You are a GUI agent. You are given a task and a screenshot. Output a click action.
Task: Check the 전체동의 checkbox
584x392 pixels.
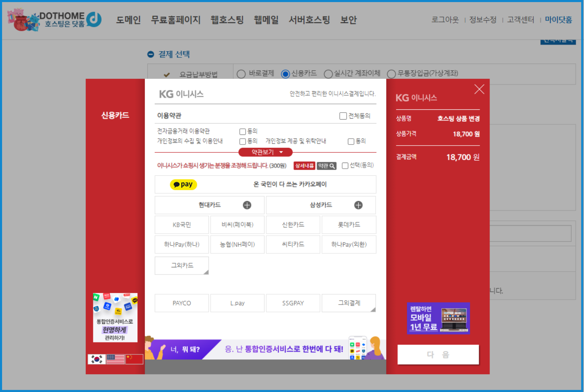pyautogui.click(x=343, y=116)
